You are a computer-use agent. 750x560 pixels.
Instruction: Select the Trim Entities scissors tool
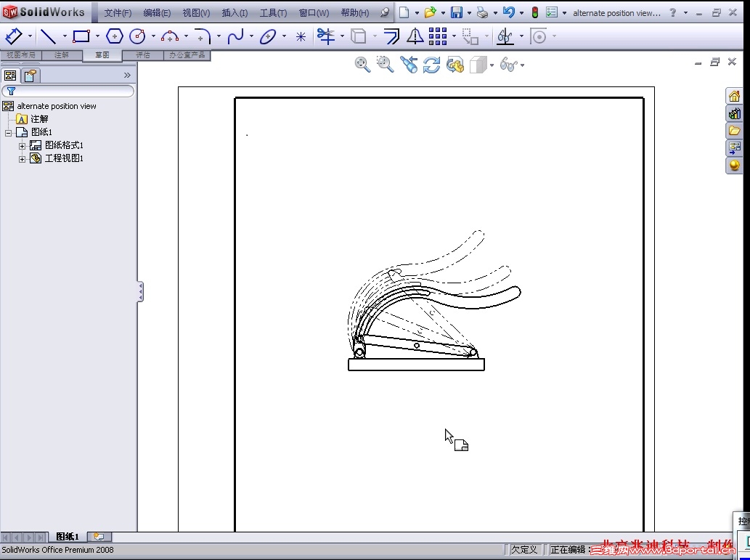pos(326,36)
